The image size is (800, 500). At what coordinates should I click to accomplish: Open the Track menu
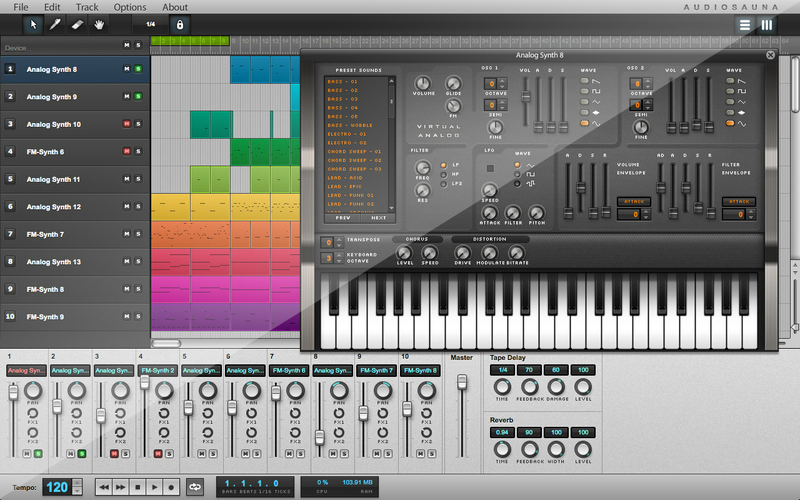87,7
